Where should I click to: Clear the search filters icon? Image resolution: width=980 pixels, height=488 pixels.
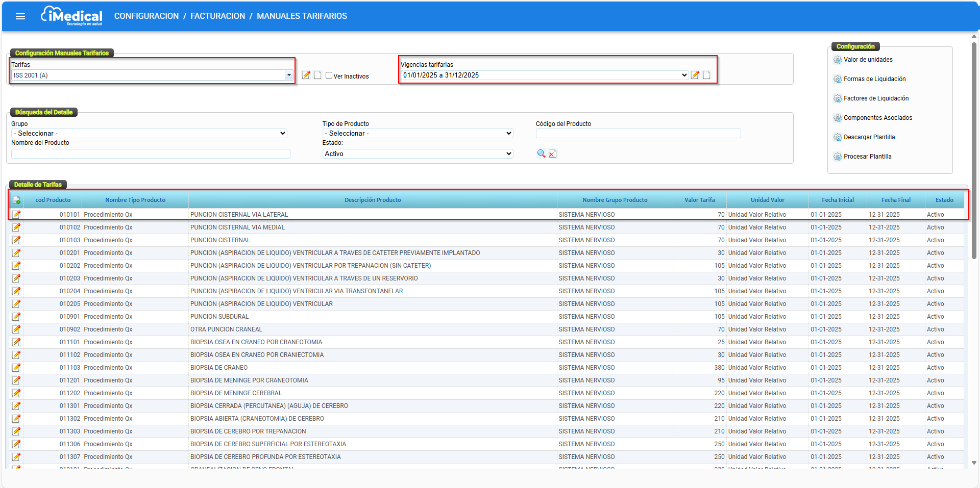coord(553,153)
